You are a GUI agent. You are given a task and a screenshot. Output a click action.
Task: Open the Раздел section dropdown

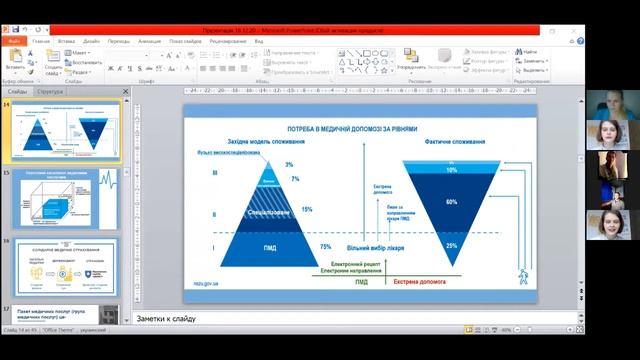(x=78, y=72)
